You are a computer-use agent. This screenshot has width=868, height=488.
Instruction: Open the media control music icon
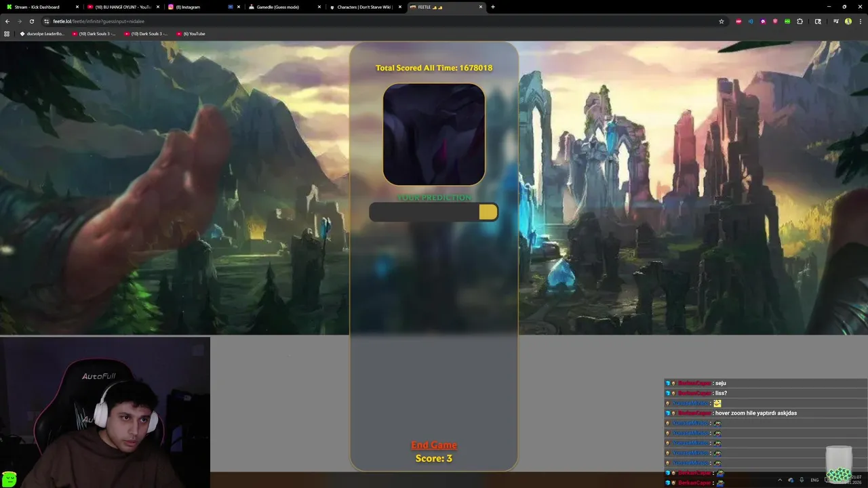[836, 21]
